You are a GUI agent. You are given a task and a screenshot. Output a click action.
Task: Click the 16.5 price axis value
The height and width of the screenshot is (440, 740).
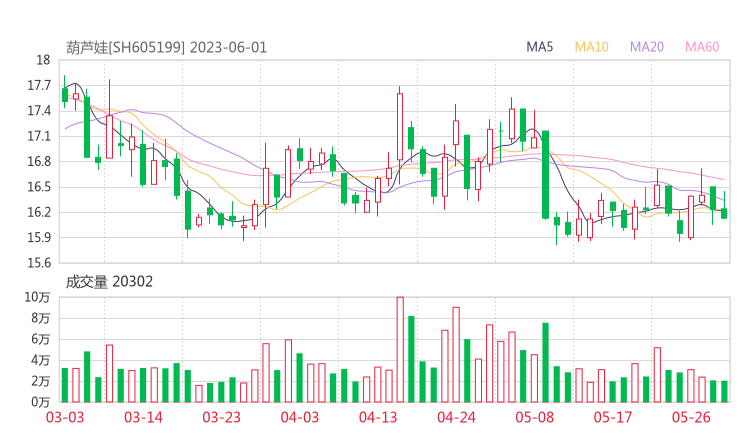tap(39, 187)
